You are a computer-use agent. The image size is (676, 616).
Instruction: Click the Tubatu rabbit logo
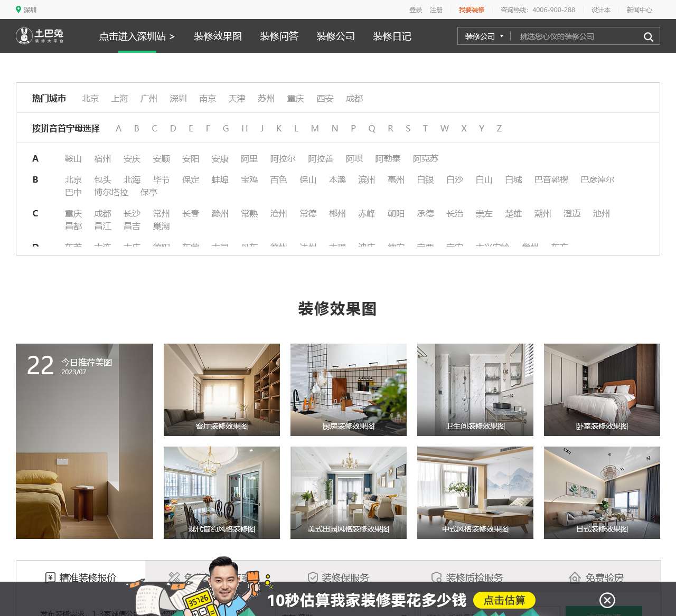tap(40, 36)
